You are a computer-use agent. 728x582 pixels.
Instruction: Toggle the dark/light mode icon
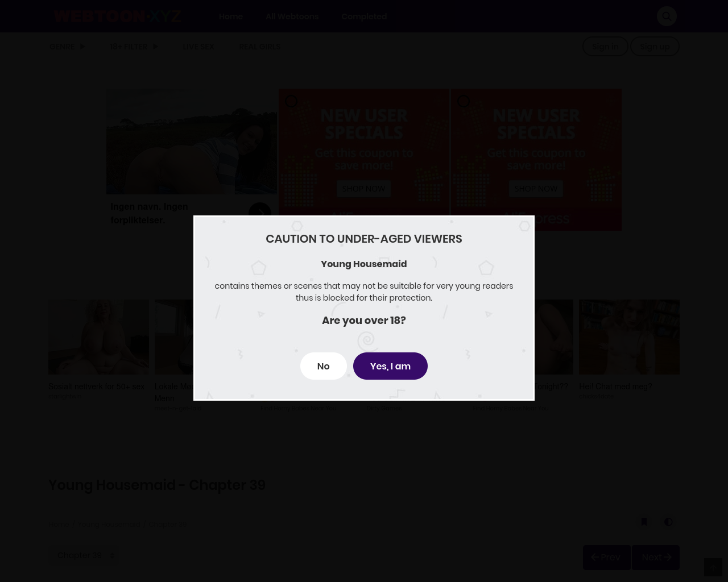click(x=669, y=522)
